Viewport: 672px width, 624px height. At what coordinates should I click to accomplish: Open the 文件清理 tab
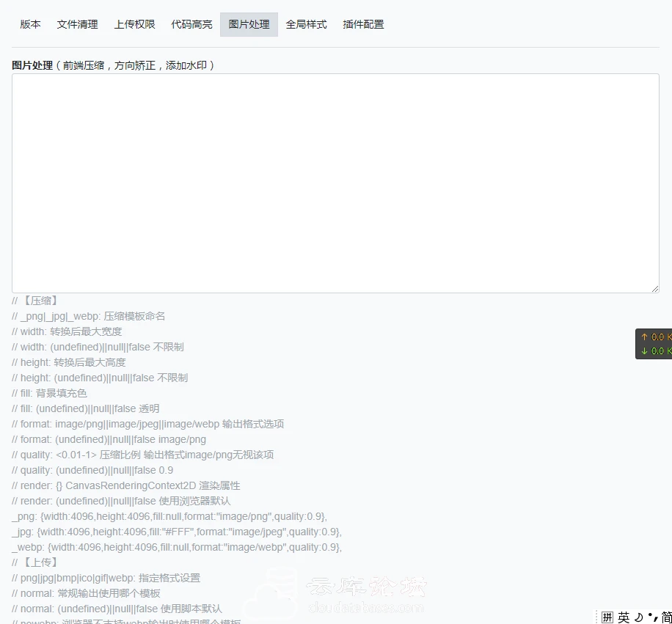tap(78, 24)
